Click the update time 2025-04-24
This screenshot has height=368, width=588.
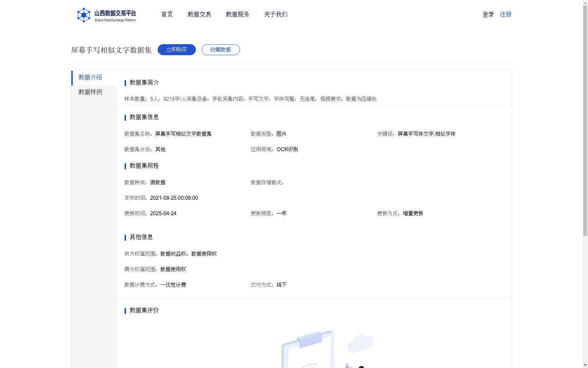163,213
